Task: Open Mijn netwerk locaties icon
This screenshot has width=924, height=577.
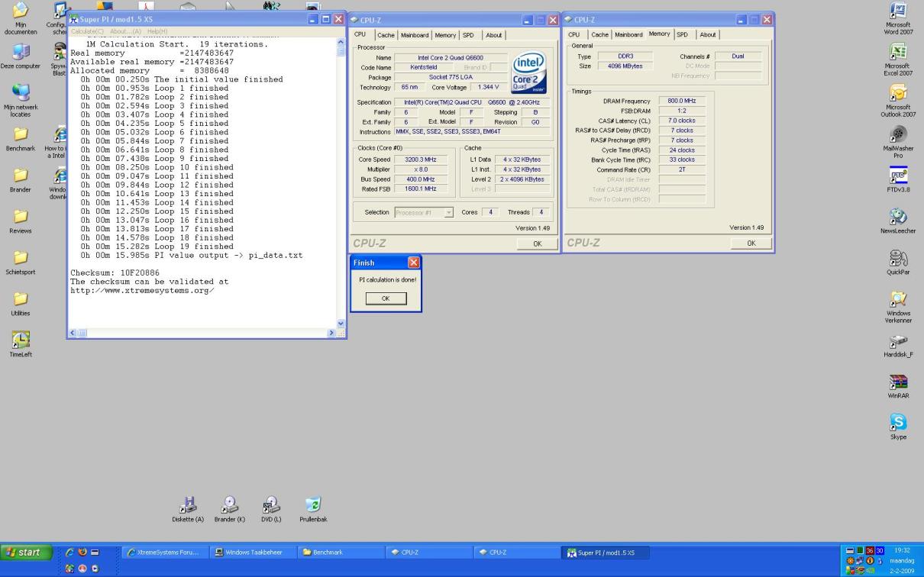Action: tap(20, 100)
